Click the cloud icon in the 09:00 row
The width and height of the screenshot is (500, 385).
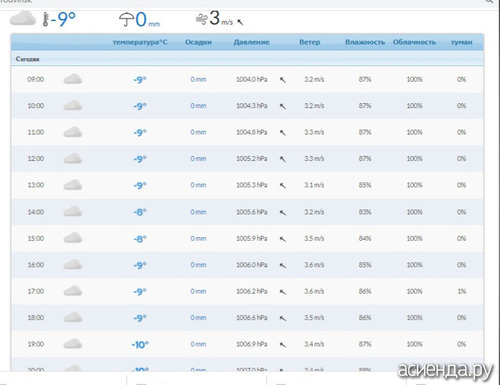click(73, 79)
